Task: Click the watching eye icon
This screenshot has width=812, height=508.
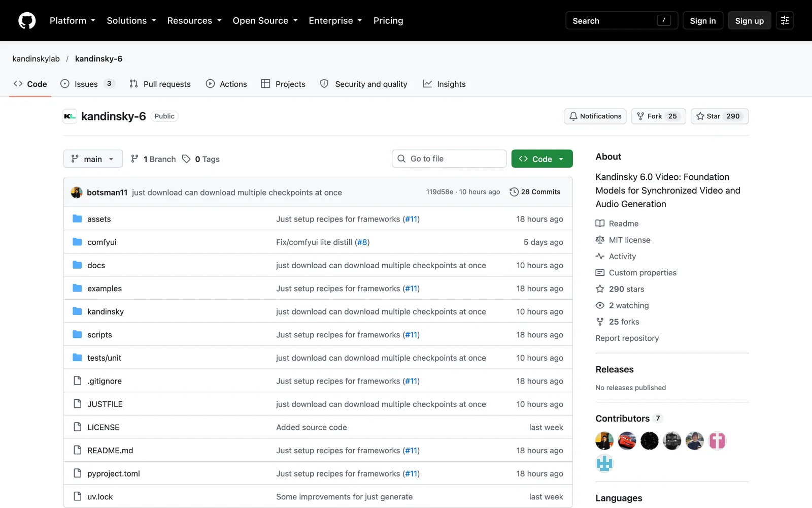Action: (600, 305)
